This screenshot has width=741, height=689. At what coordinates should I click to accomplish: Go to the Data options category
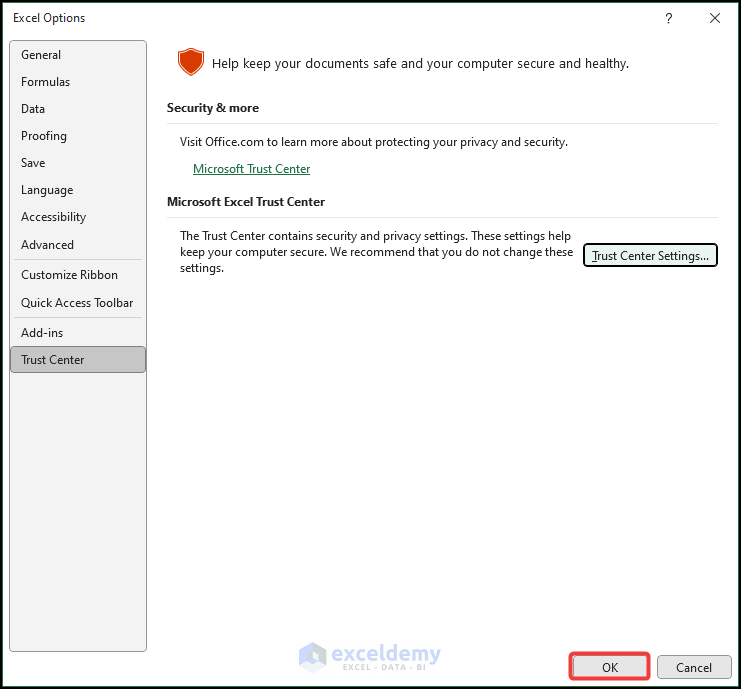(78, 109)
